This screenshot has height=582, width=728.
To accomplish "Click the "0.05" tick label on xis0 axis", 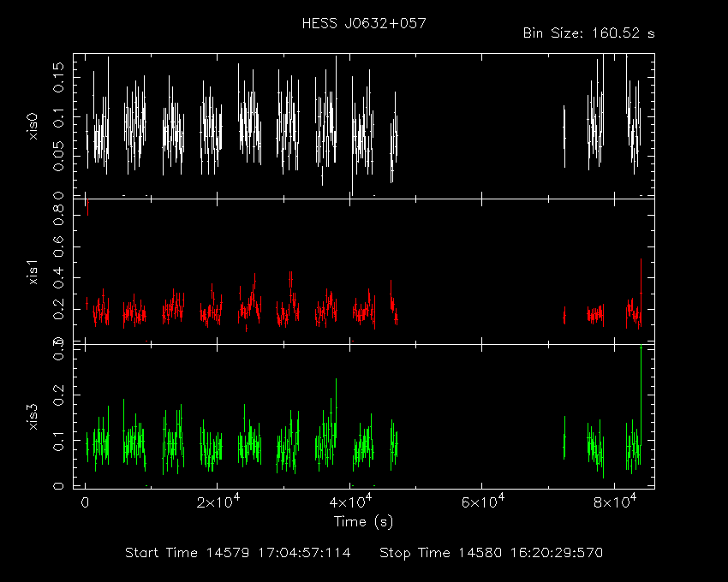I will pyautogui.click(x=58, y=156).
